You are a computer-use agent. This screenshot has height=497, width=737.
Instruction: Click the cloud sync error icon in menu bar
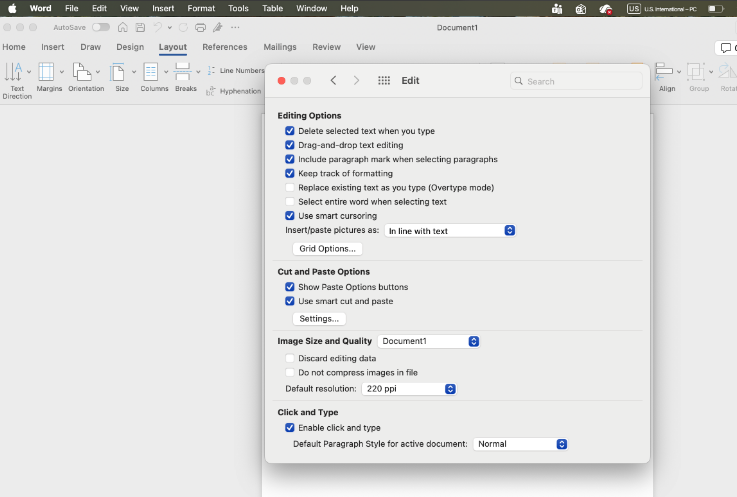(x=605, y=8)
